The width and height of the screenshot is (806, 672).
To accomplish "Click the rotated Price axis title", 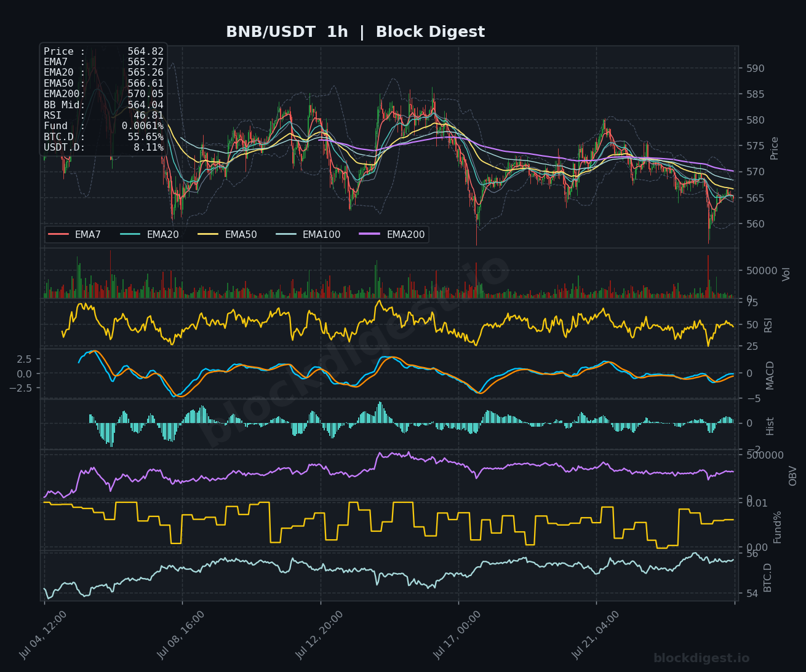I will [774, 148].
